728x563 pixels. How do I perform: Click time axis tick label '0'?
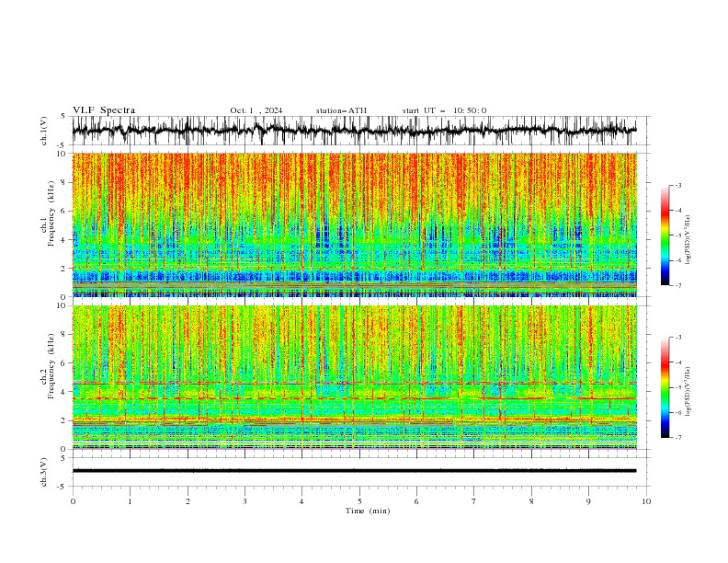point(73,501)
